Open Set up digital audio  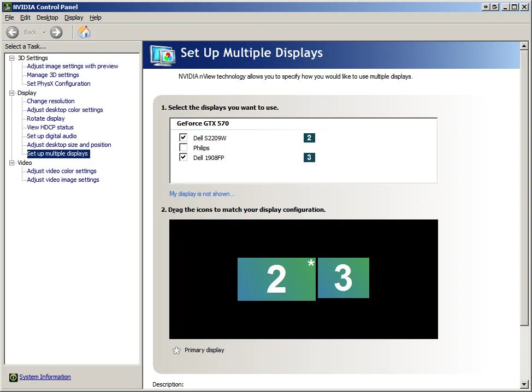[x=52, y=136]
